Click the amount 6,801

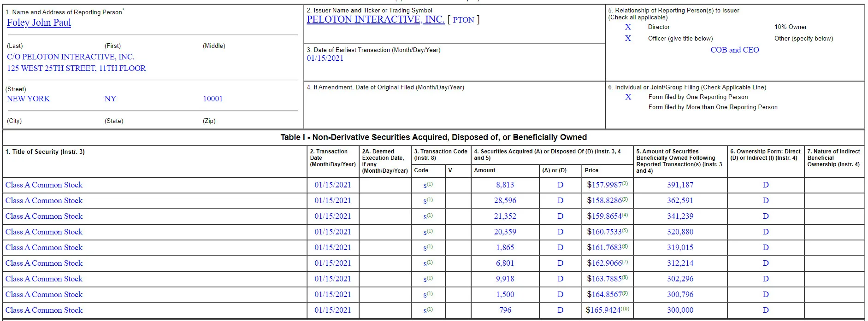(505, 263)
